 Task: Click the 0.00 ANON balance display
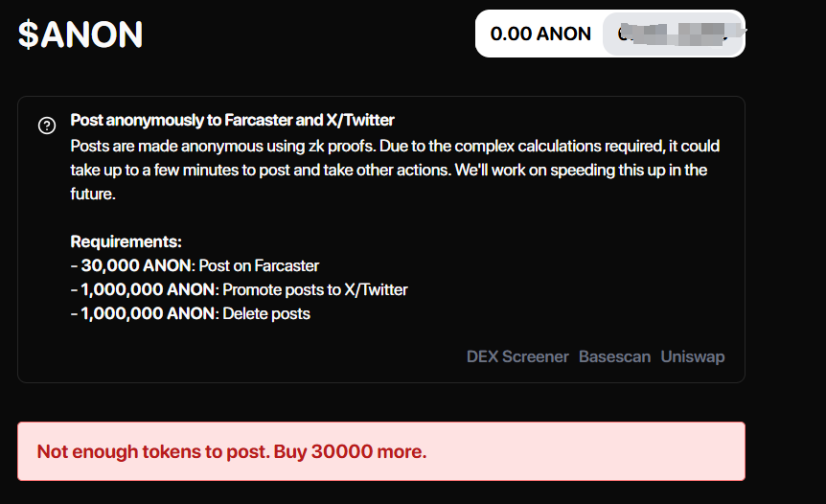(540, 34)
